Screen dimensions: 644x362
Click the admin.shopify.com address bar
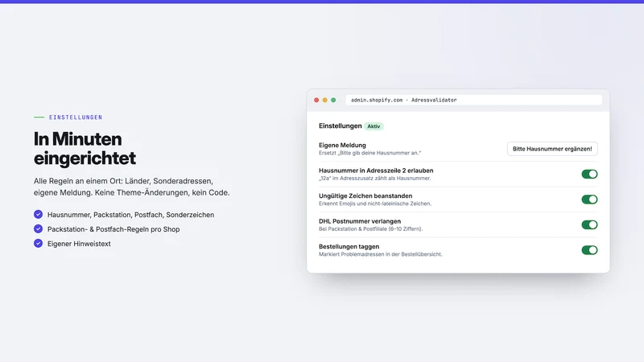point(473,100)
